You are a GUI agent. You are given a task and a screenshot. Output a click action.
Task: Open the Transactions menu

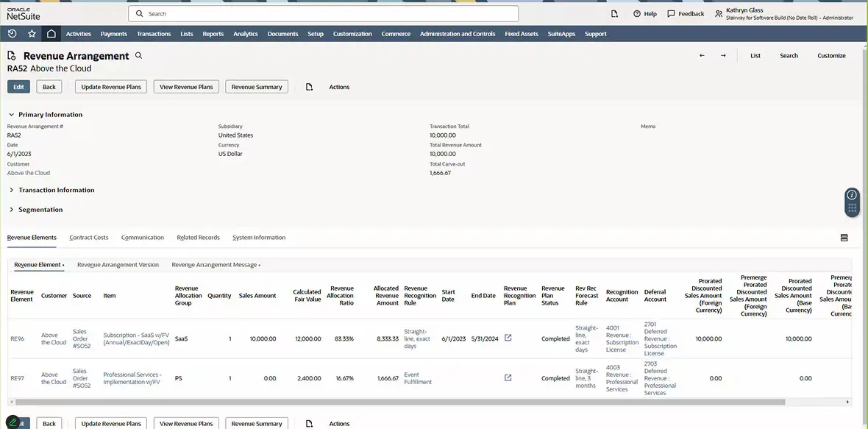coord(153,33)
